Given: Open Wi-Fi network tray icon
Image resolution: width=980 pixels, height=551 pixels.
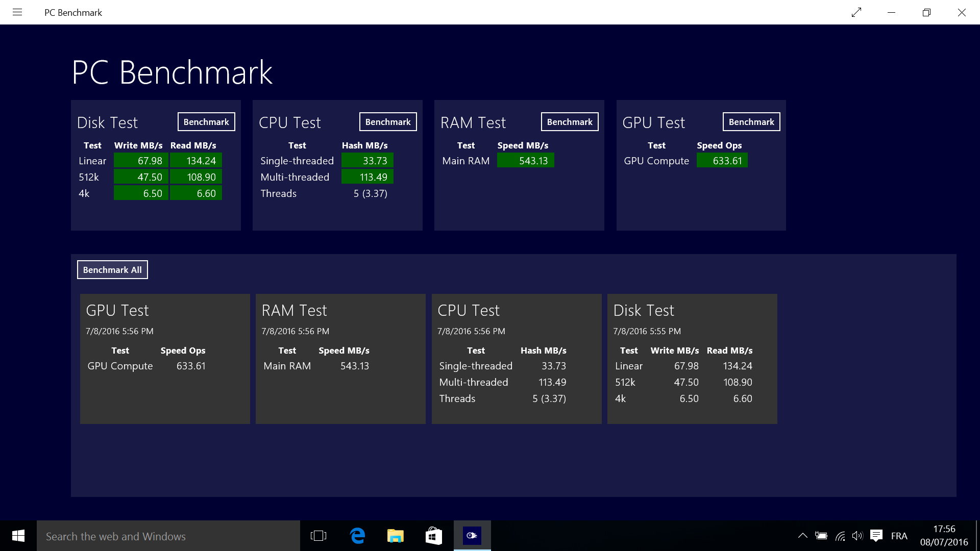Looking at the screenshot, I should click(840, 536).
